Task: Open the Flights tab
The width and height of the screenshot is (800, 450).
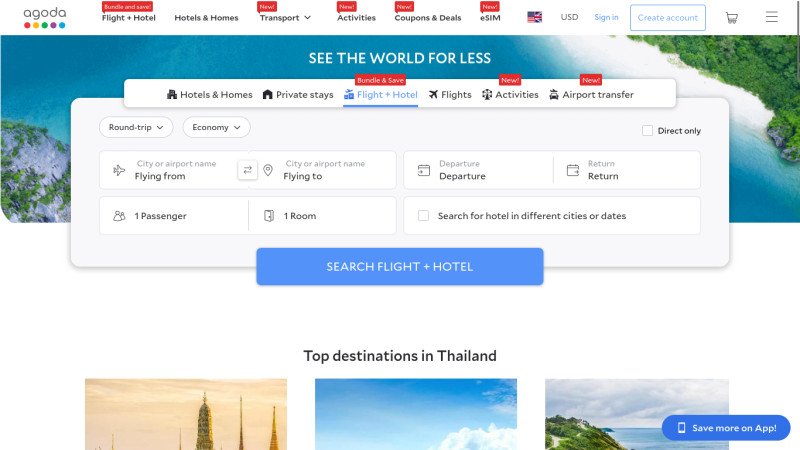Action: (450, 94)
